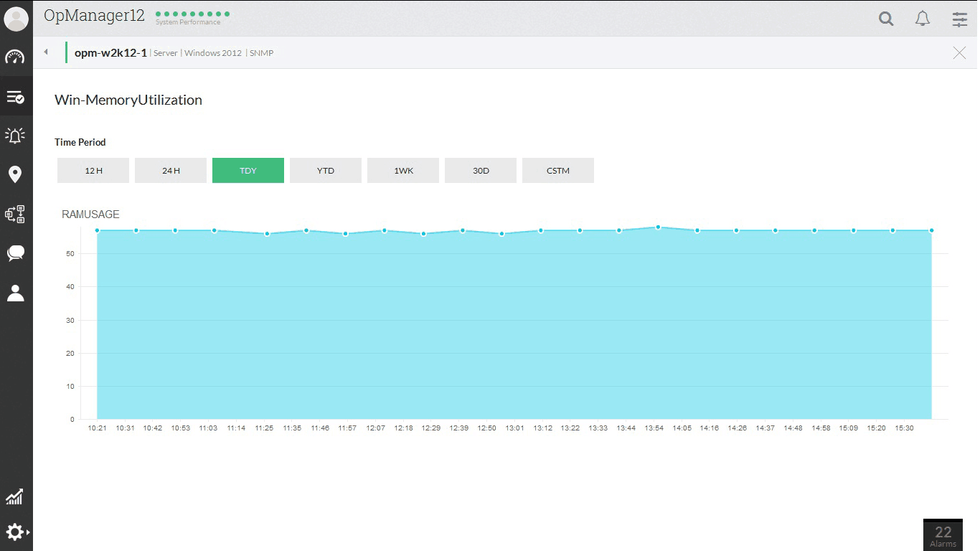This screenshot has width=980, height=551.
Task: Click the RAMUSAGE chart label
Action: 90,215
